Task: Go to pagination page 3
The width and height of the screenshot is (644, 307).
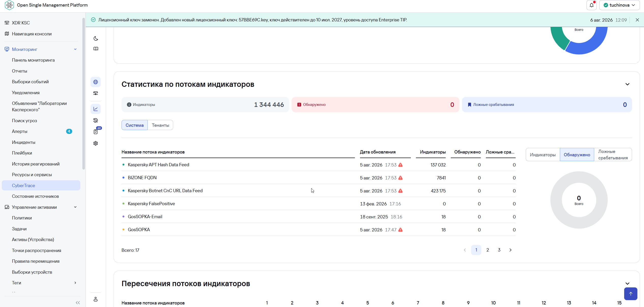Action: (x=499, y=250)
